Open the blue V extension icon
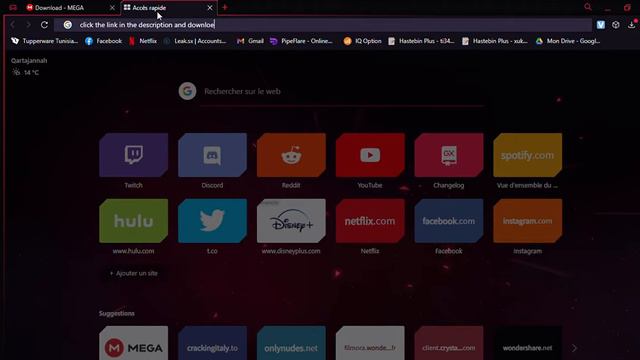This screenshot has height=360, width=640. tap(600, 25)
